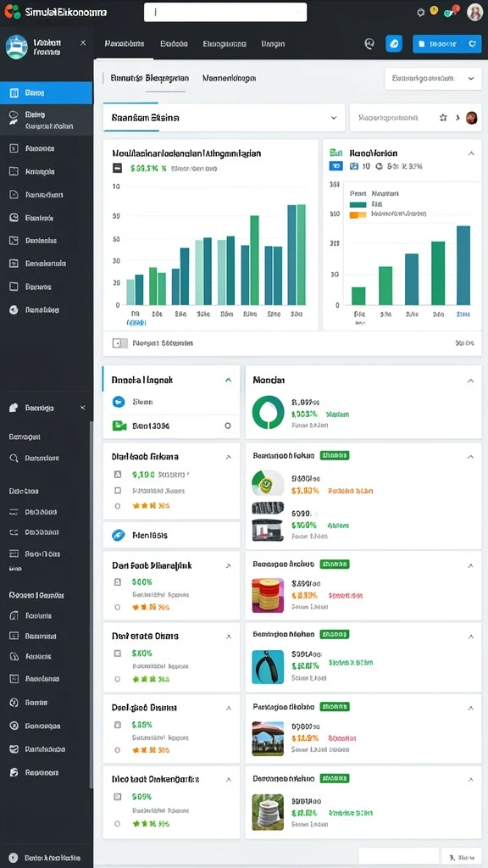Viewport: 488px width, 868px height.
Task: Select the radio circle in the green camera row
Action: 227,426
